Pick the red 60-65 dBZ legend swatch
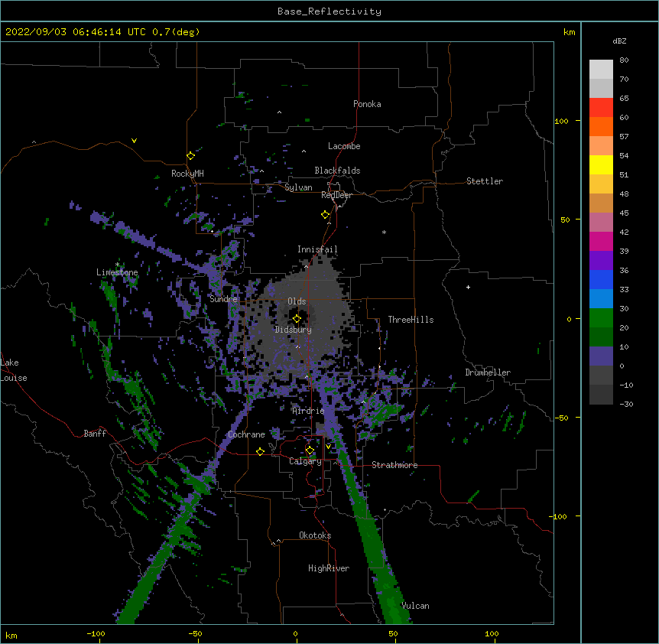The height and width of the screenshot is (644, 659). [x=601, y=108]
